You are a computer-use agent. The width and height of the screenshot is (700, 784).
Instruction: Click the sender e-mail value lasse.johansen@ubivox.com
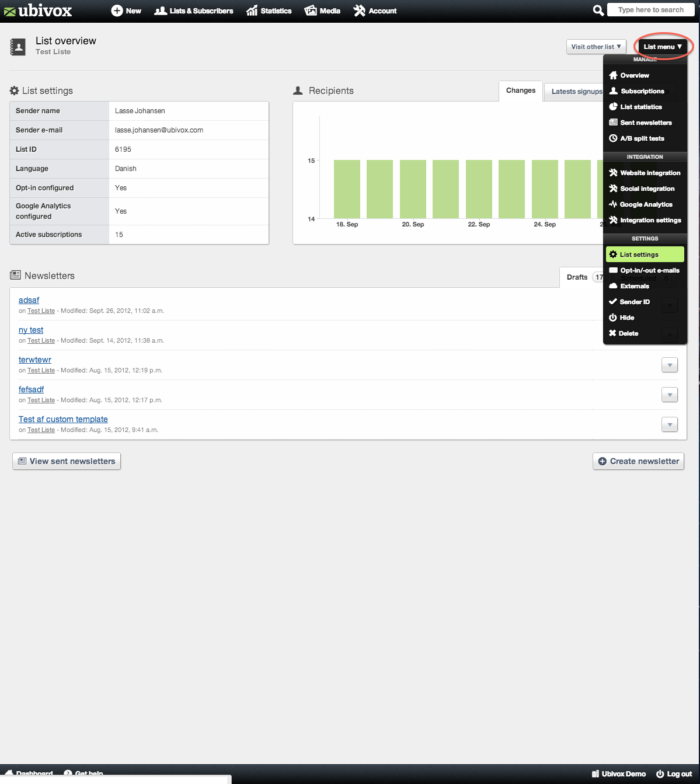pyautogui.click(x=159, y=130)
